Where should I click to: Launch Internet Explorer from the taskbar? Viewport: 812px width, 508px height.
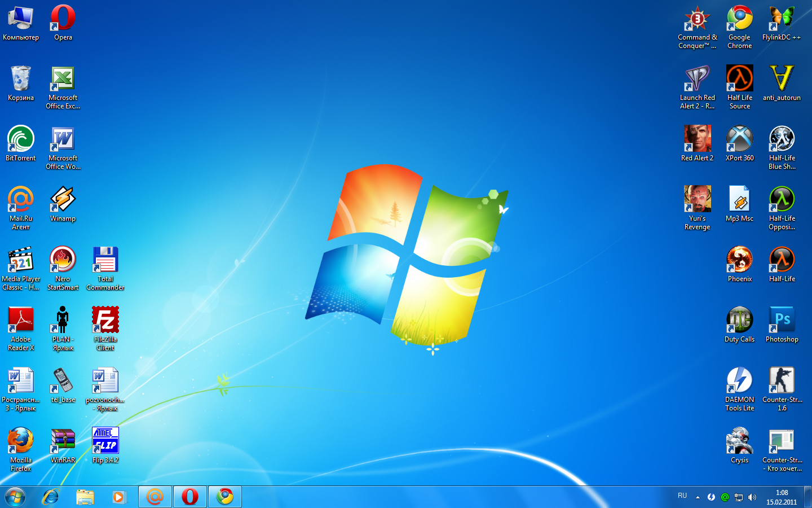coord(51,497)
